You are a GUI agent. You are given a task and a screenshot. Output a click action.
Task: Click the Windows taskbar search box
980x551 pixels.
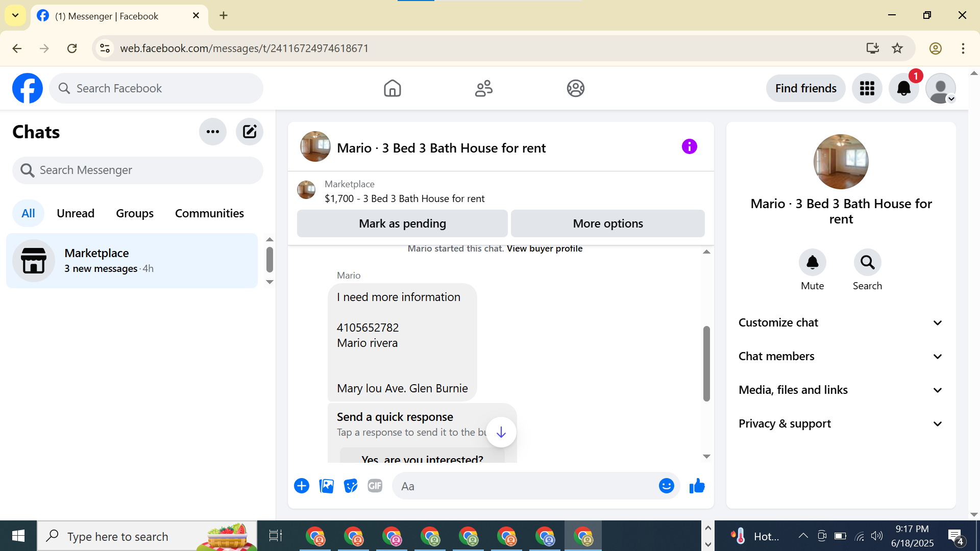(147, 536)
